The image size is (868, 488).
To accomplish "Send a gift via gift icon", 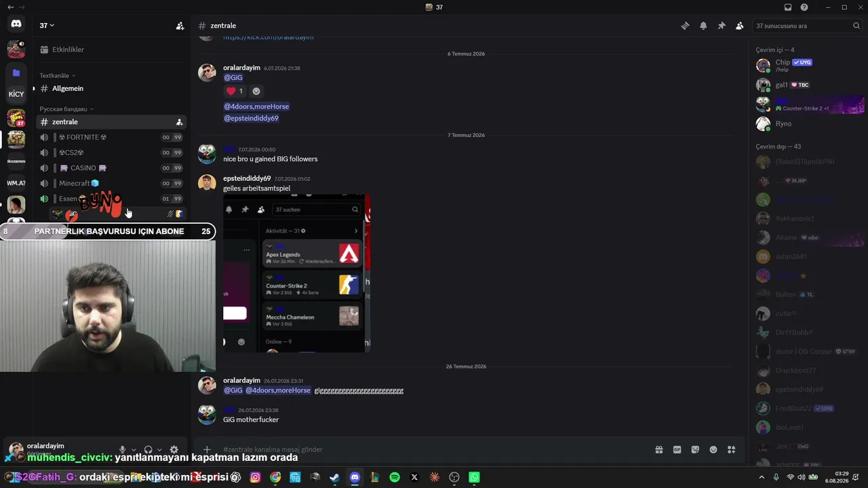I will [658, 449].
